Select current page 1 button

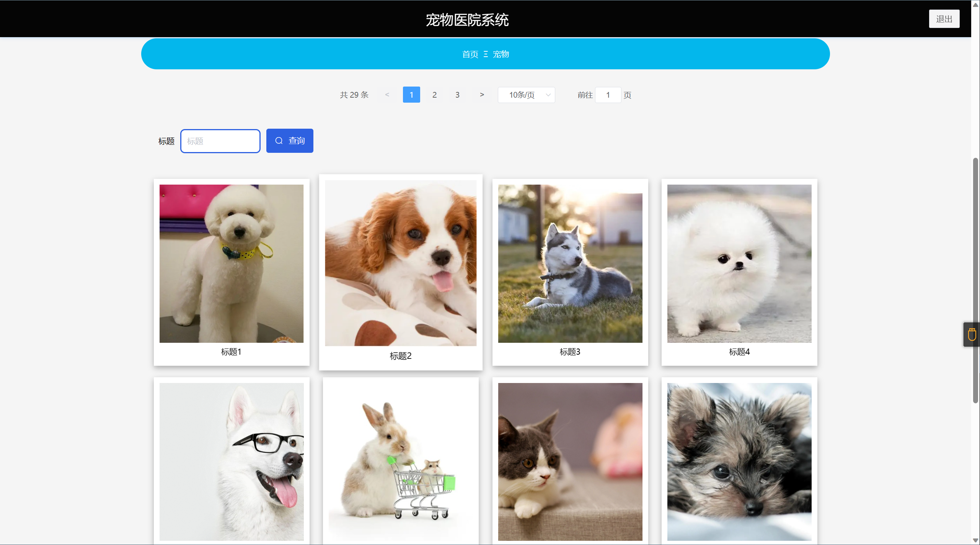coord(411,95)
